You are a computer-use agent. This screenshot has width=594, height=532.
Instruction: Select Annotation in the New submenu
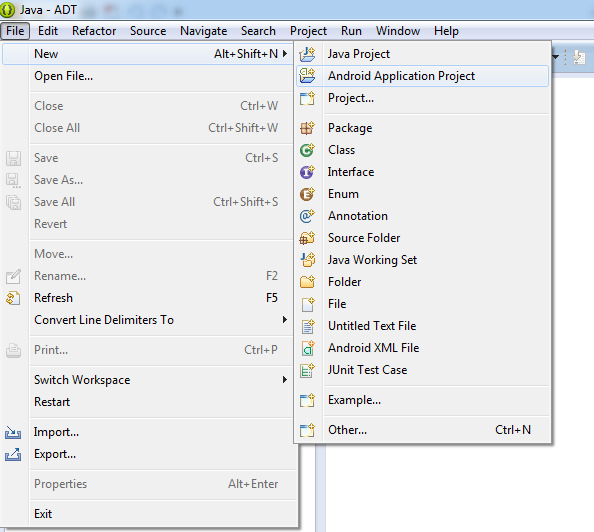pos(422,216)
